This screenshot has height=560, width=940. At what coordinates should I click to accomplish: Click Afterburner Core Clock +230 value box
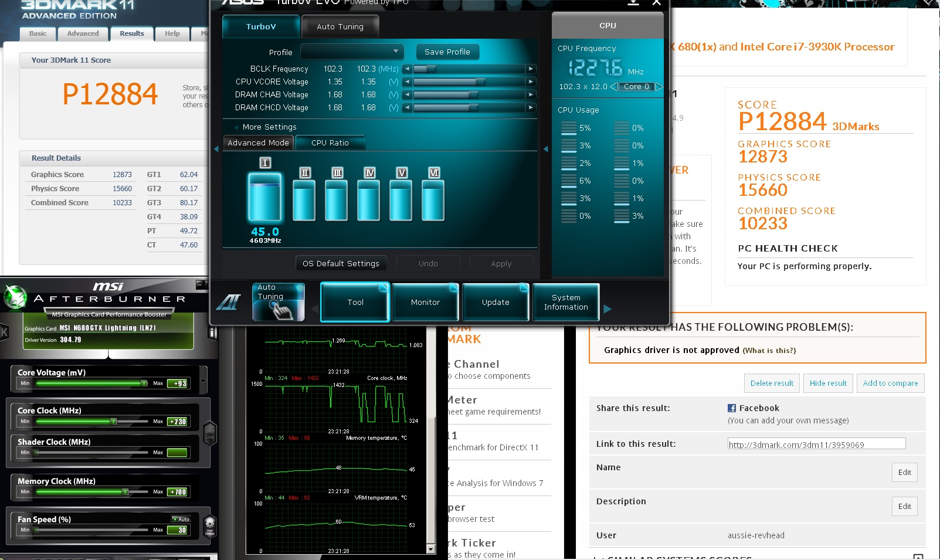(178, 422)
